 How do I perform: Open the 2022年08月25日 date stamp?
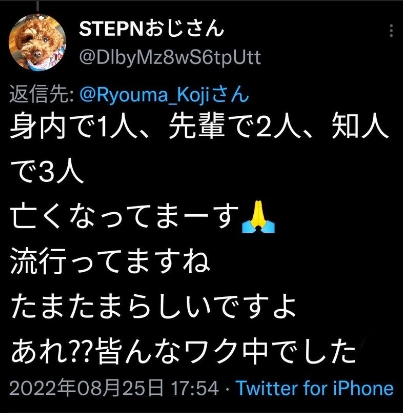tap(87, 389)
